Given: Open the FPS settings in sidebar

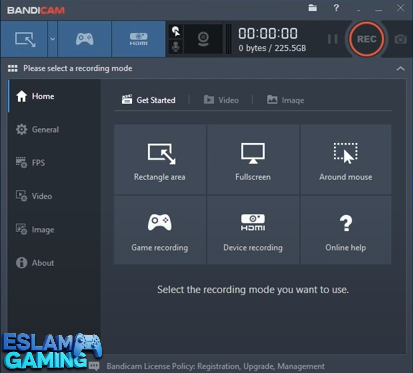Looking at the screenshot, I should (x=54, y=163).
